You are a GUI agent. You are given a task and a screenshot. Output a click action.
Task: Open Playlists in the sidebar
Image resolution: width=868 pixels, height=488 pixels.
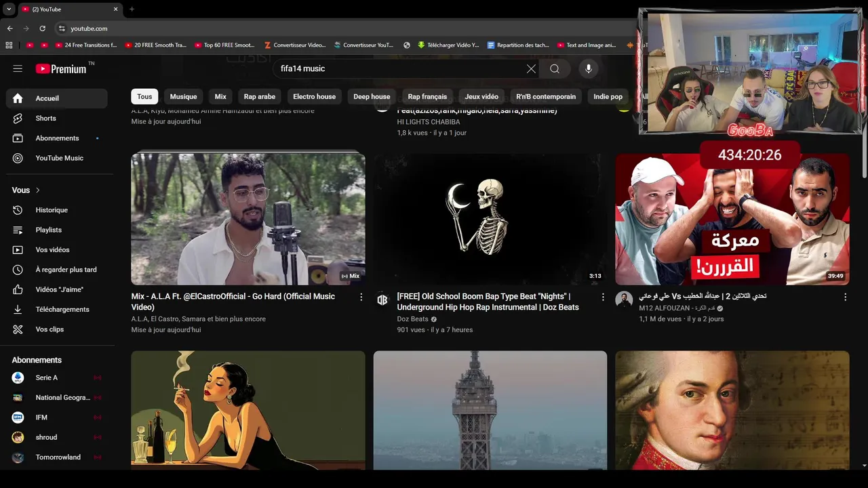coord(57,230)
